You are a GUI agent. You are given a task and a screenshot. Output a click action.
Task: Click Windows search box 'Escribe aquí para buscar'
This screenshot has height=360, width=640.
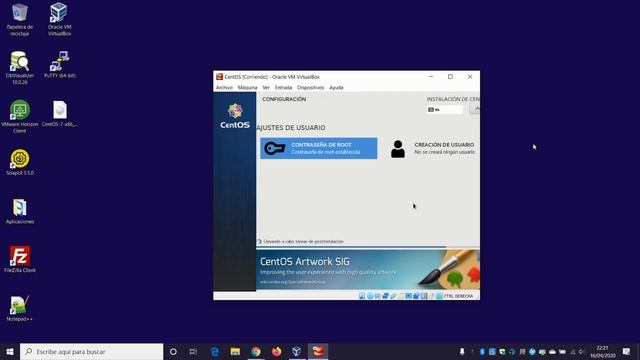click(91, 351)
